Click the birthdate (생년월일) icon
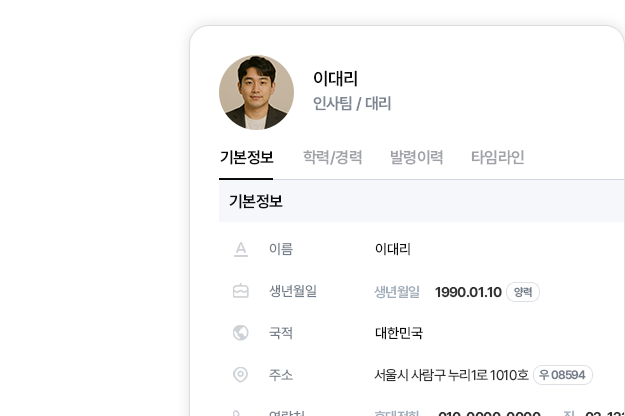Viewport: 625px width, 416px height. (240, 292)
